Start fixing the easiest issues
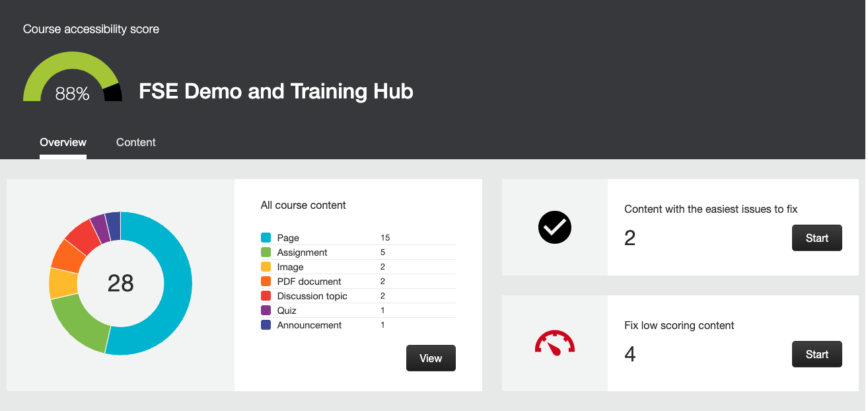 point(816,238)
